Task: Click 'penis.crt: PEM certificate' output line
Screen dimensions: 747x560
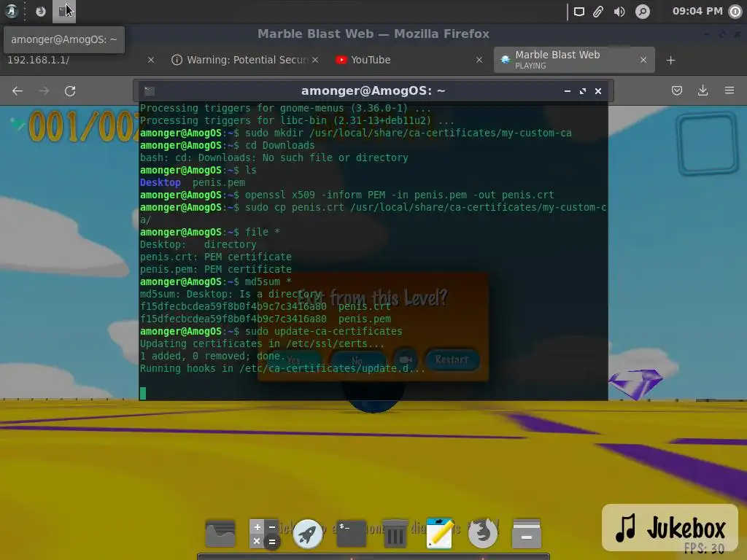Action: coord(216,257)
